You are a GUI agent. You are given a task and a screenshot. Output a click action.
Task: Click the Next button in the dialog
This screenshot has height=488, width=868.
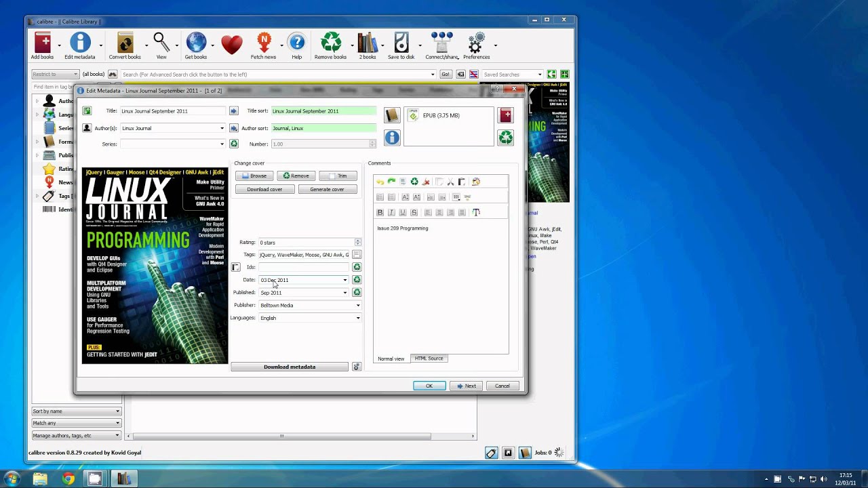[x=467, y=386]
